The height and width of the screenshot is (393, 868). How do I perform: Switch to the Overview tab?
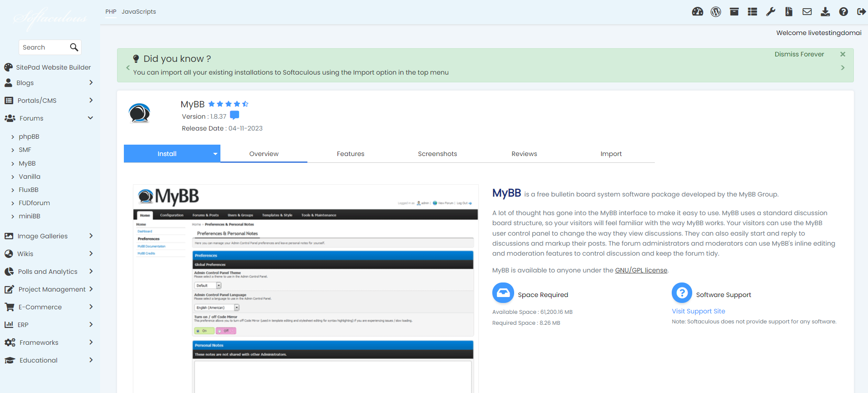pos(264,154)
